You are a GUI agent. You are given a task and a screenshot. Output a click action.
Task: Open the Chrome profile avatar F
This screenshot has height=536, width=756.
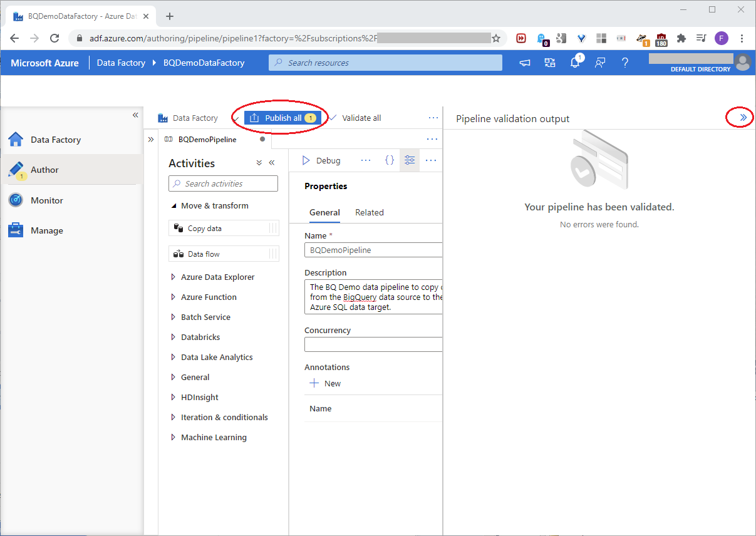coord(722,38)
